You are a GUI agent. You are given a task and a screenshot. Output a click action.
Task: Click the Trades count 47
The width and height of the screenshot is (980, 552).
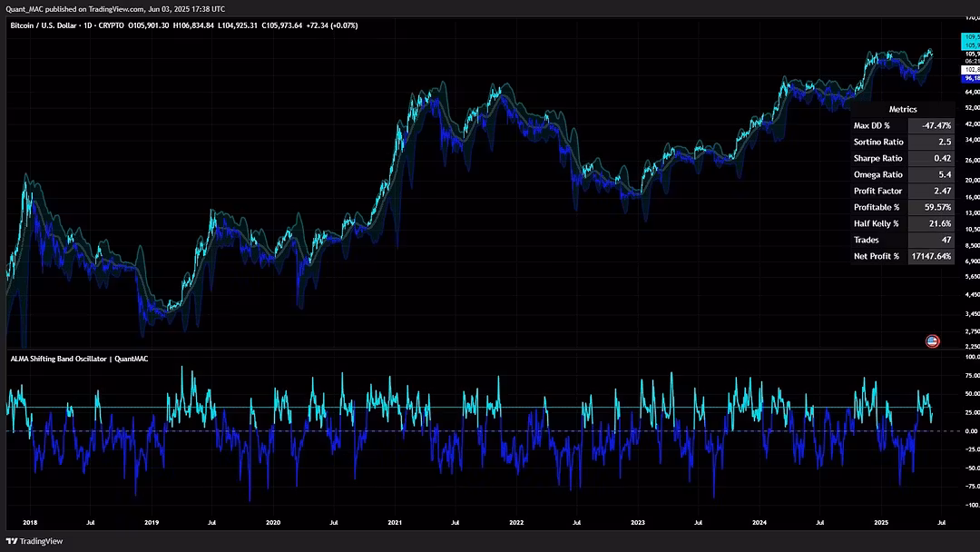tap(946, 240)
